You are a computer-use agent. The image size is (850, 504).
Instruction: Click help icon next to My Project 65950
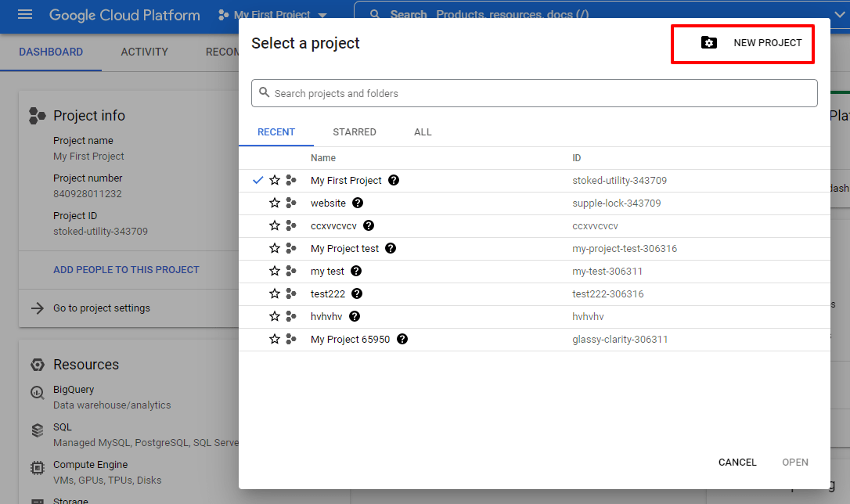point(402,339)
